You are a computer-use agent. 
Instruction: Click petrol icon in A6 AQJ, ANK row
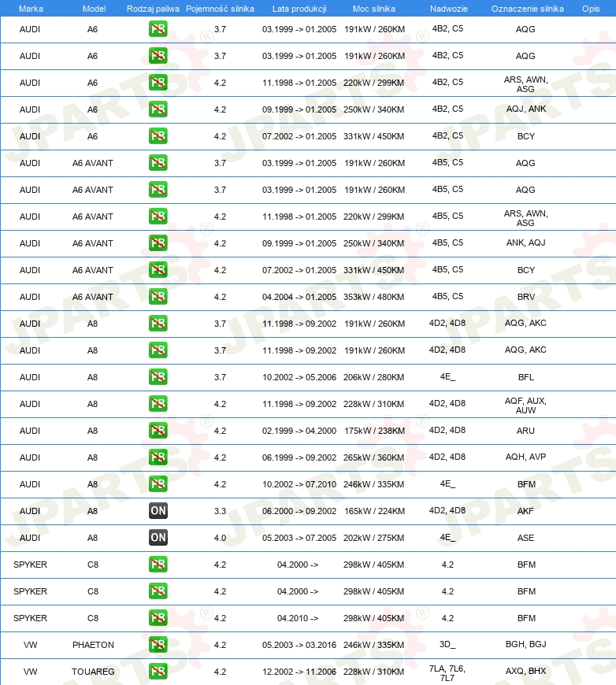[158, 109]
